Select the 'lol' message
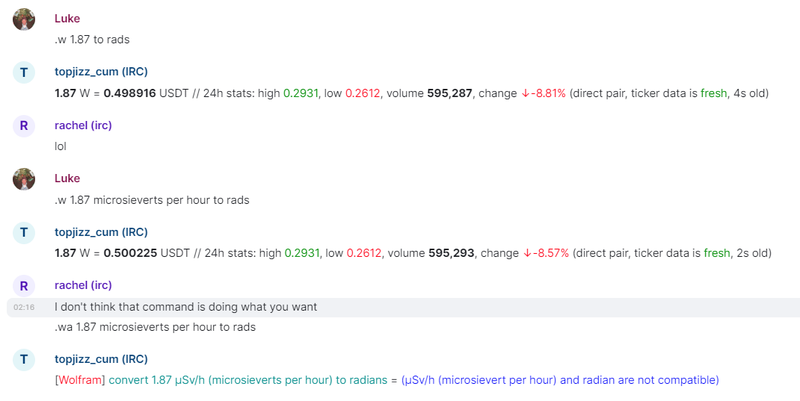Screen dimensions: 800x401 pyautogui.click(x=60, y=146)
